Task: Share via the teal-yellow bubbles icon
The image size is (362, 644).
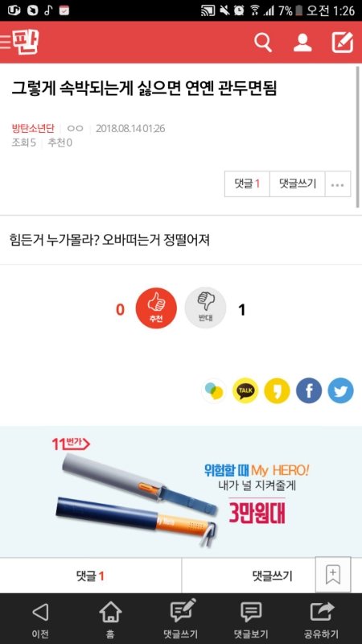Action: point(214,390)
